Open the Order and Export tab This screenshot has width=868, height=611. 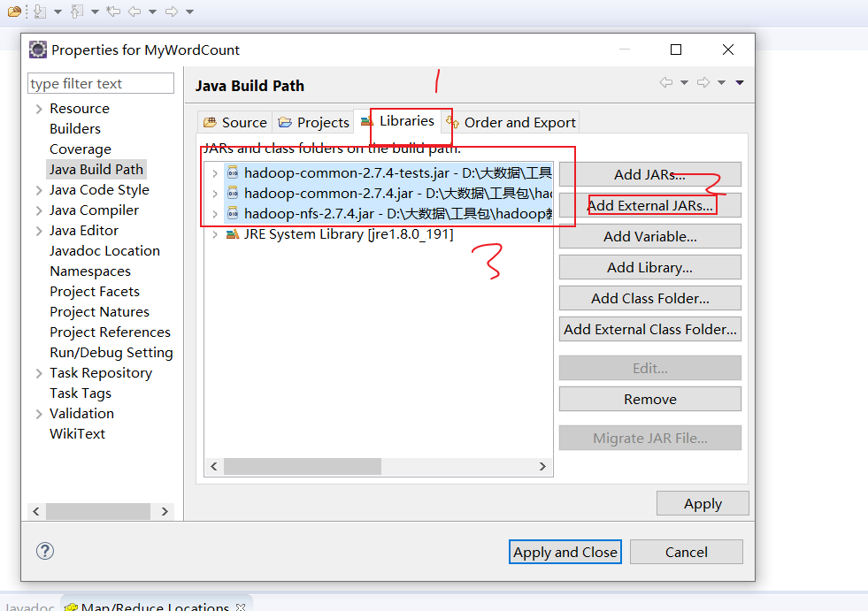click(x=511, y=122)
